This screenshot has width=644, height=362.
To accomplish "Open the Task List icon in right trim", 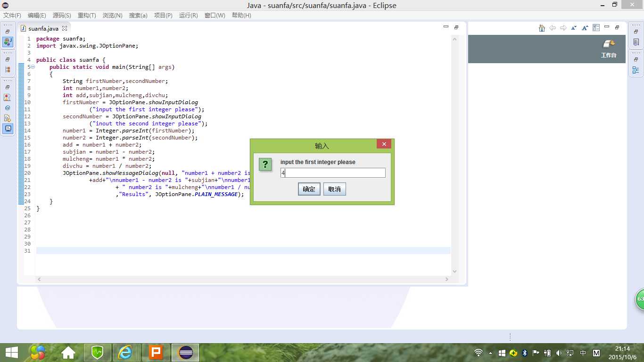I will (636, 42).
